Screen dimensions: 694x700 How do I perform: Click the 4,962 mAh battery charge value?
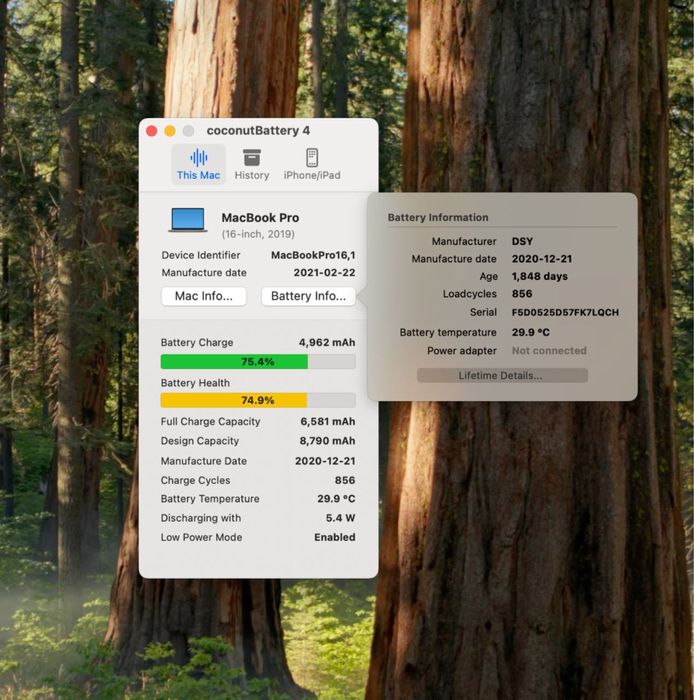click(x=327, y=342)
